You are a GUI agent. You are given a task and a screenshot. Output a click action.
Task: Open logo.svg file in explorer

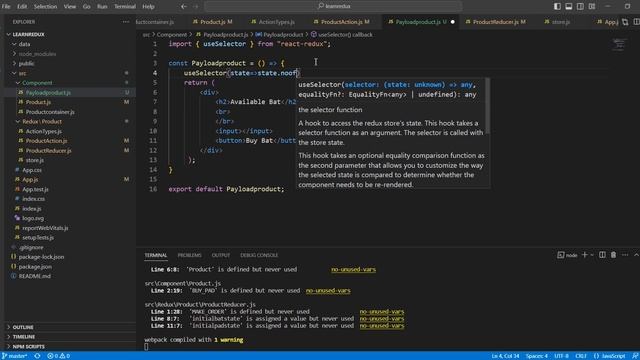click(33, 218)
